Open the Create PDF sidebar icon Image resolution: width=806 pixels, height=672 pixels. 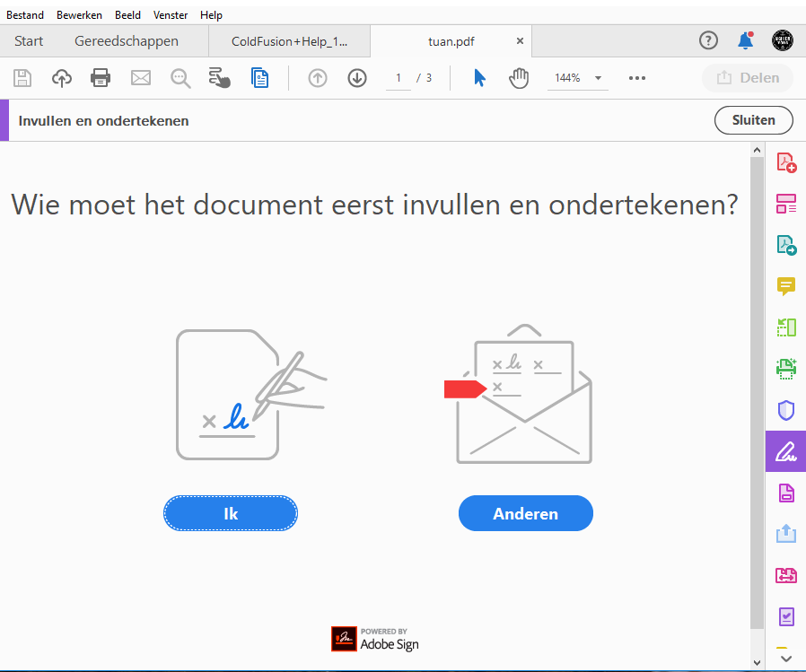785,162
